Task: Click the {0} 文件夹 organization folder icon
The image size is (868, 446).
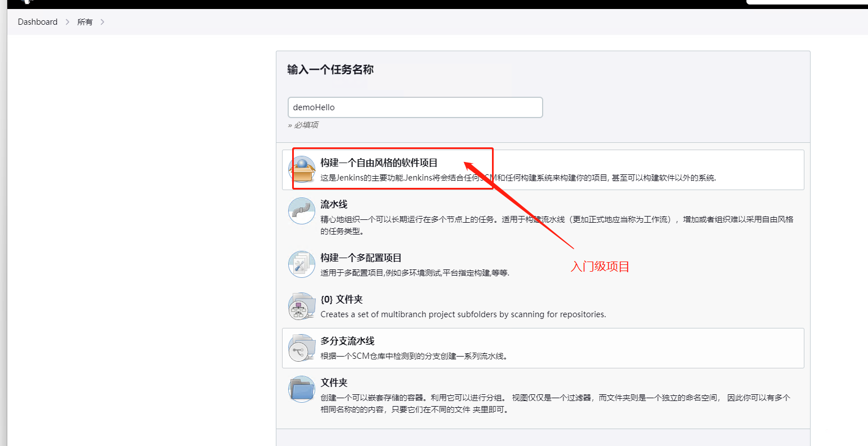Action: (x=302, y=306)
